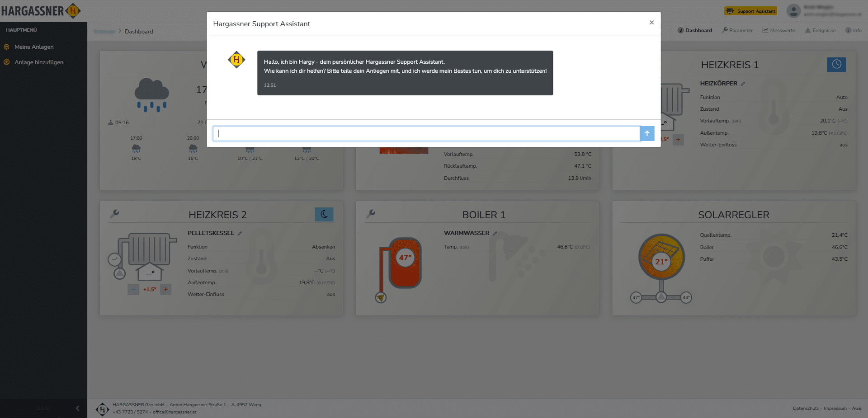Open the Impressum link
This screenshot has height=418, width=868.
click(x=835, y=409)
